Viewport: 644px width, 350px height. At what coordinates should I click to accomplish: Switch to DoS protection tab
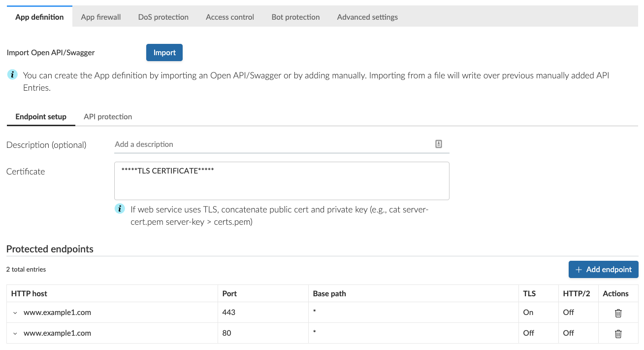point(163,17)
